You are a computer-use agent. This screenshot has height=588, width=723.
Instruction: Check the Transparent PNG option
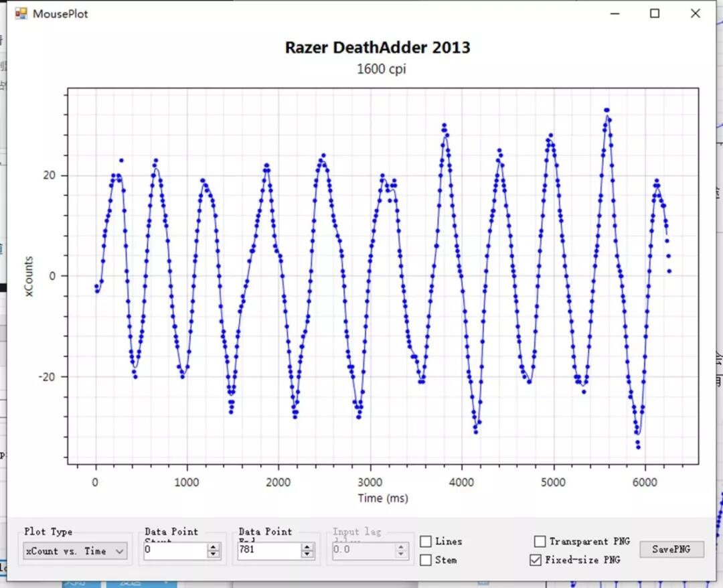[540, 541]
